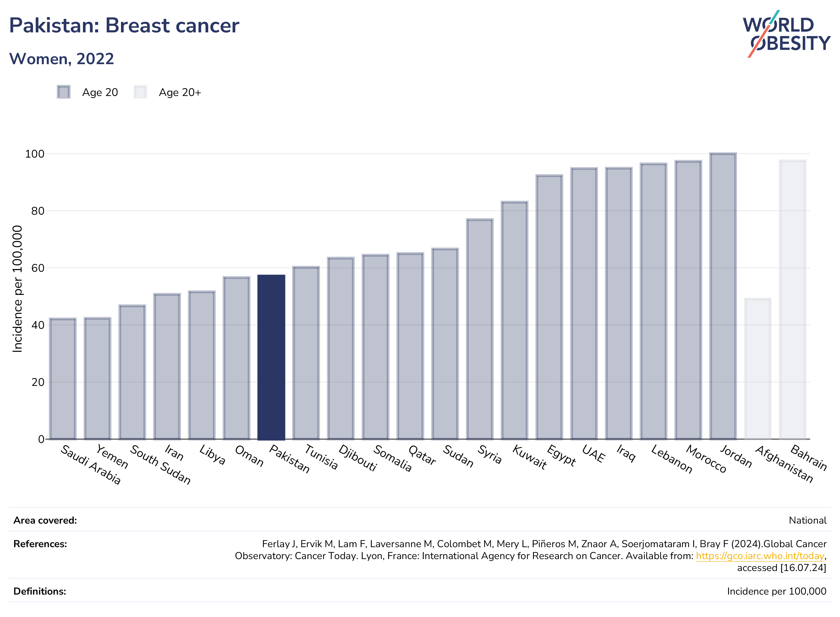840x617 pixels.
Task: Click the Age 20+ legend label
Action: 180,92
